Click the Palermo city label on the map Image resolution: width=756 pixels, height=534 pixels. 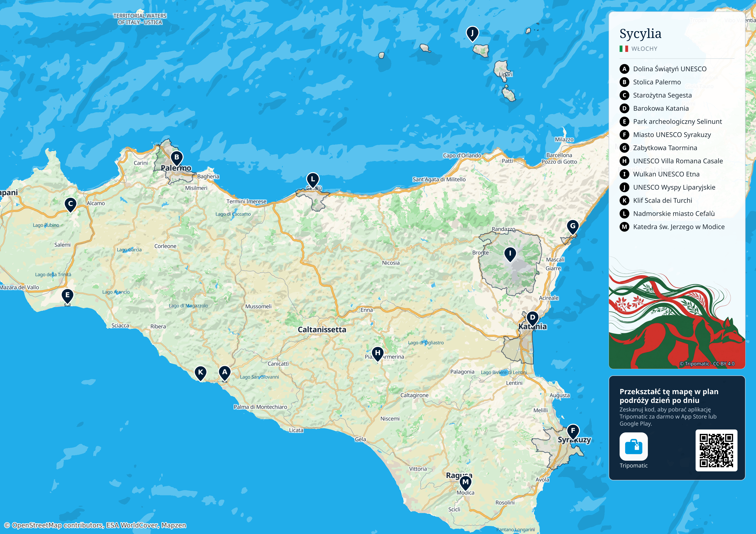(176, 168)
